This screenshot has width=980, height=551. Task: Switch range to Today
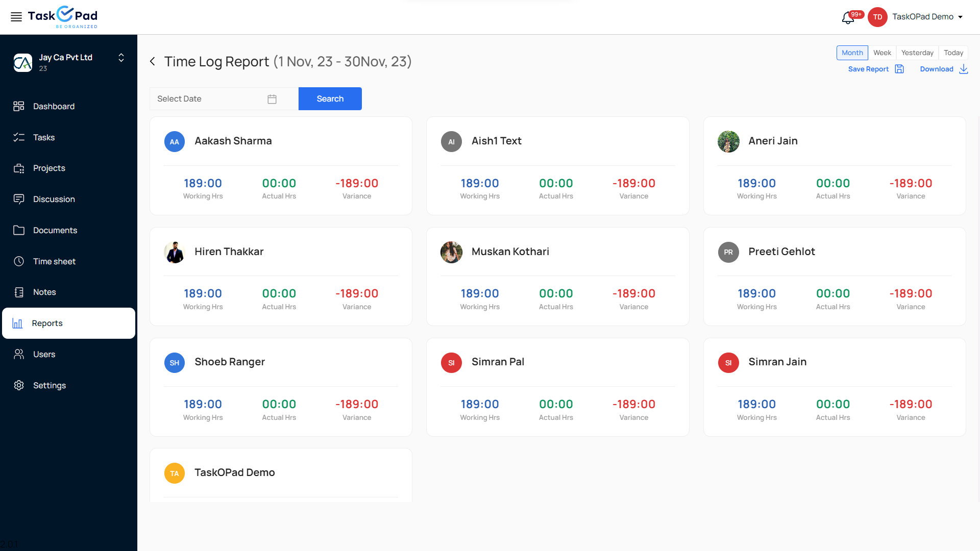[953, 53]
